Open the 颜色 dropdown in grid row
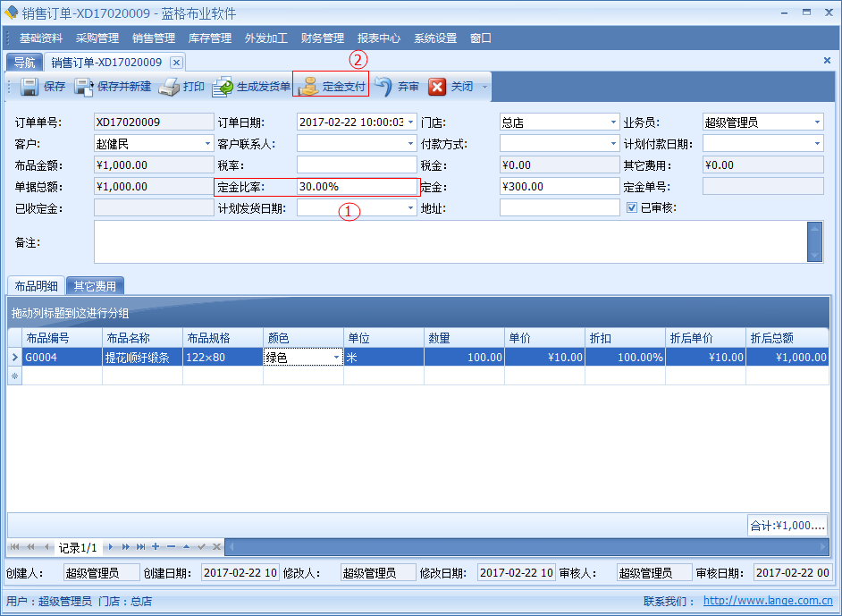 coord(337,358)
